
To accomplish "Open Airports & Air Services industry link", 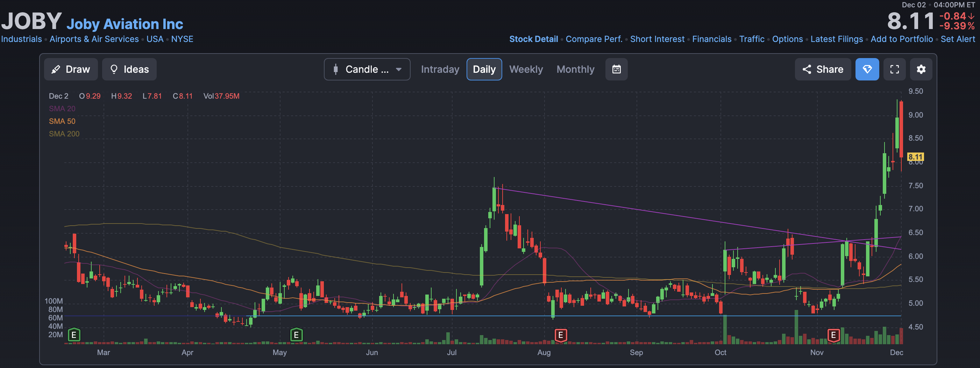I will click(94, 39).
